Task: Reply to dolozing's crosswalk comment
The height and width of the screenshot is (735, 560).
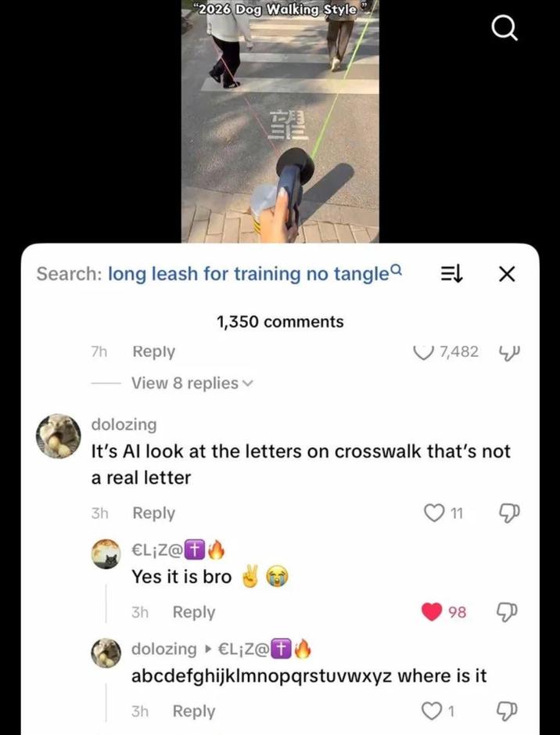Action: 153,513
